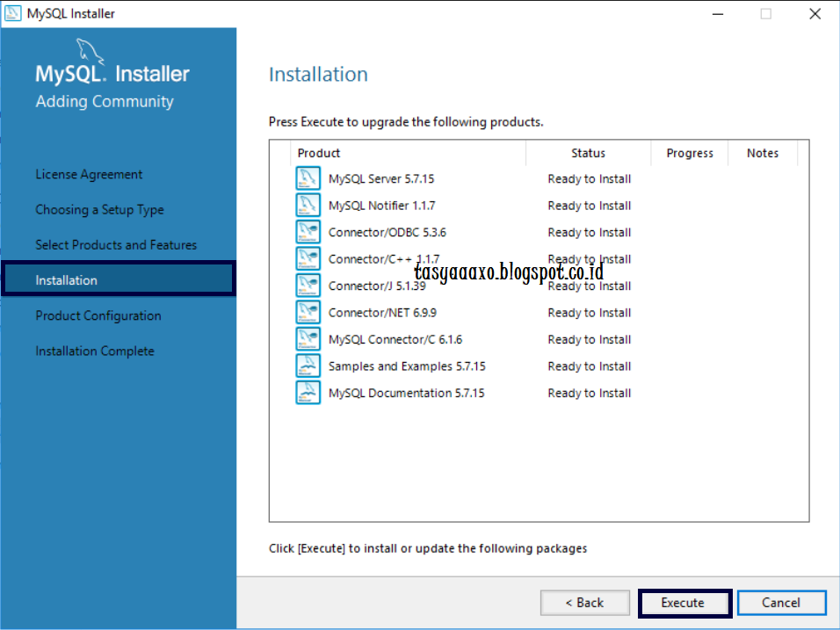The height and width of the screenshot is (630, 840).
Task: Click Ready to Install status for Connector/ODBC
Action: tap(590, 233)
